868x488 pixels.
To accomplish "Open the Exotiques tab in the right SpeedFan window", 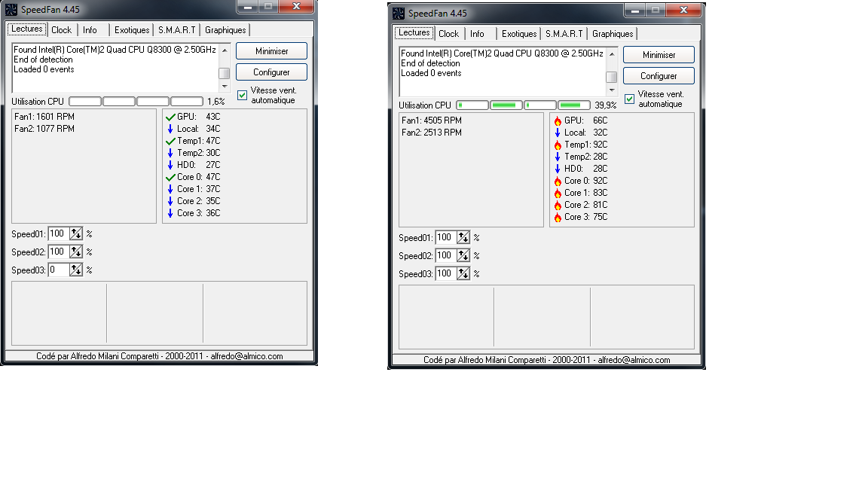I will (519, 34).
